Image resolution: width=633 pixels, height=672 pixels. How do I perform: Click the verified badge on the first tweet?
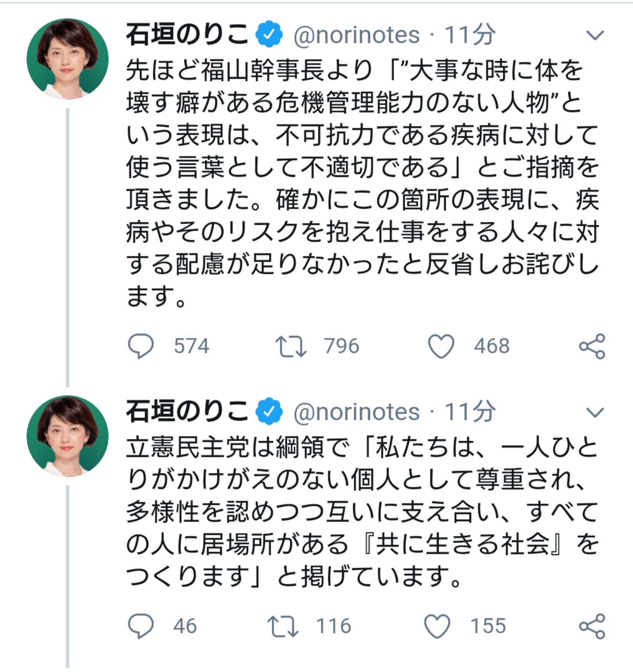(x=270, y=35)
